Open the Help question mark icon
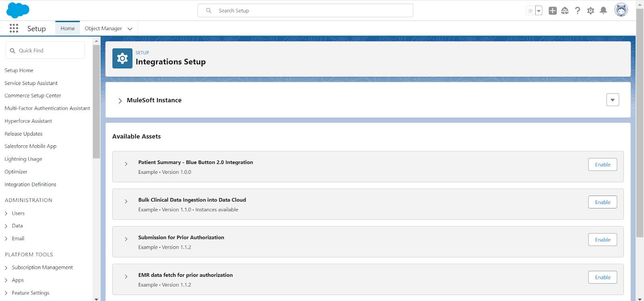 tap(578, 11)
